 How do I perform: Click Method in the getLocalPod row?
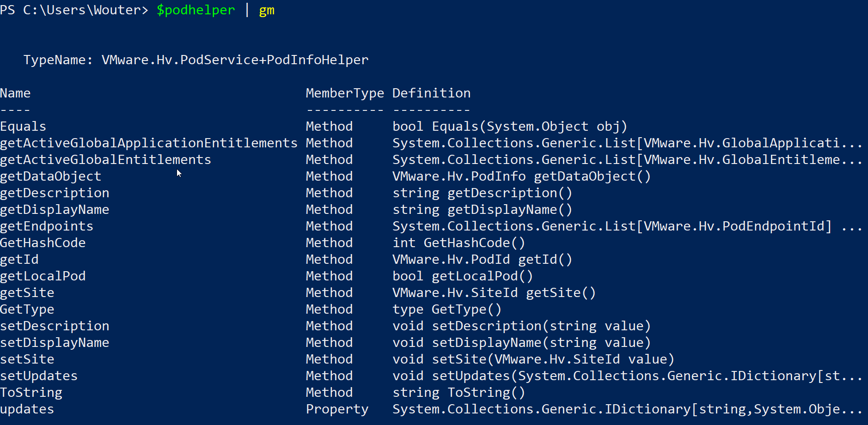pyautogui.click(x=329, y=276)
